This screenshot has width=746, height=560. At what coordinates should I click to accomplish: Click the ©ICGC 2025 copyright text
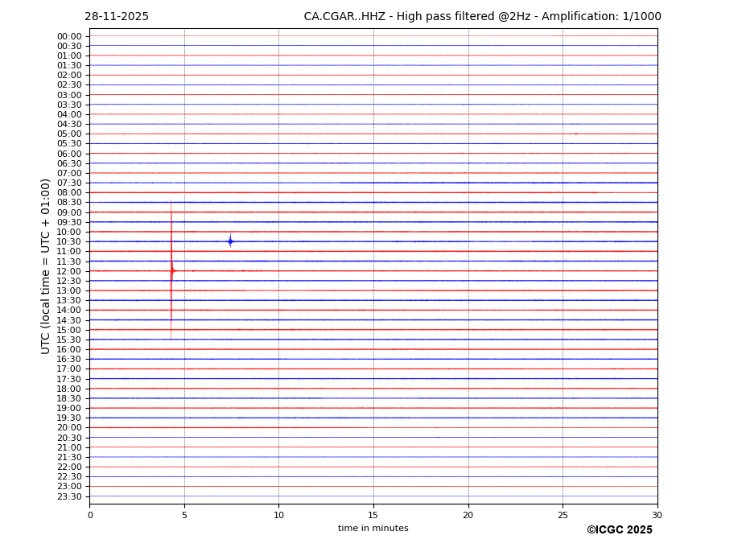coord(619,530)
